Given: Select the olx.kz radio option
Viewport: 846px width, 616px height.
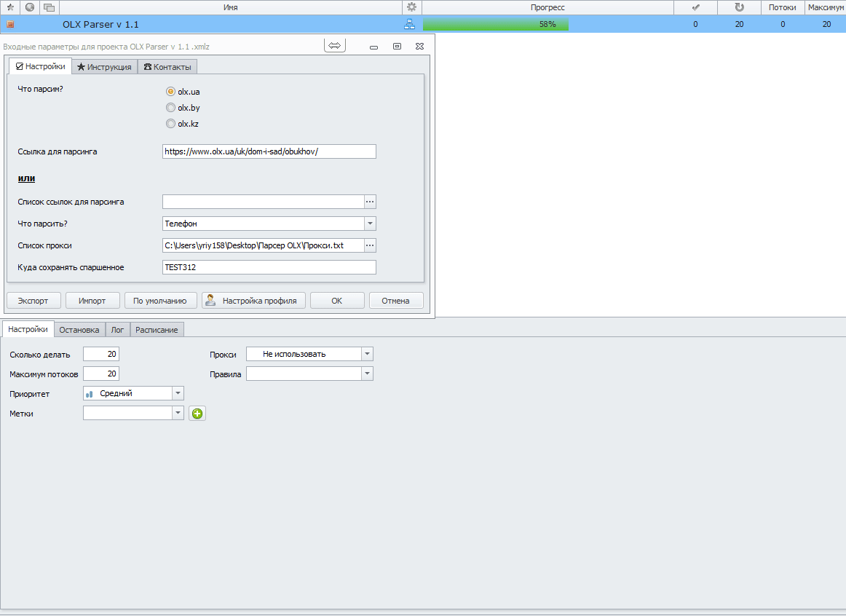Looking at the screenshot, I should [x=170, y=124].
